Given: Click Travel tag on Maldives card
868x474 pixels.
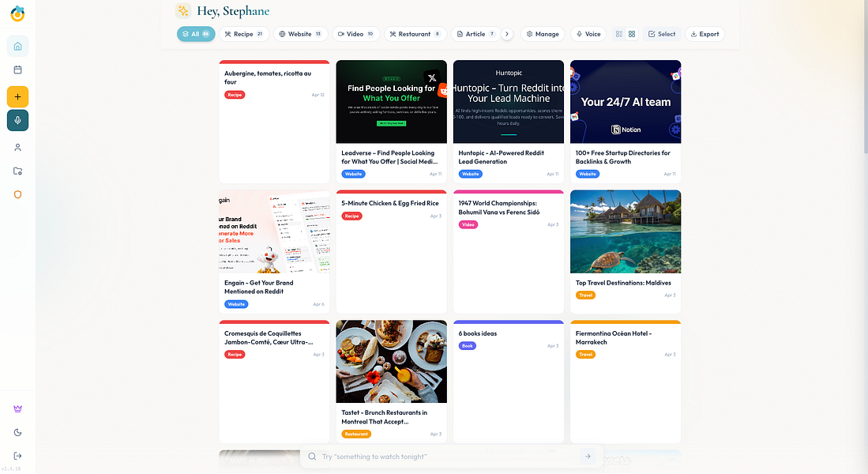Looking at the screenshot, I should pyautogui.click(x=586, y=295).
